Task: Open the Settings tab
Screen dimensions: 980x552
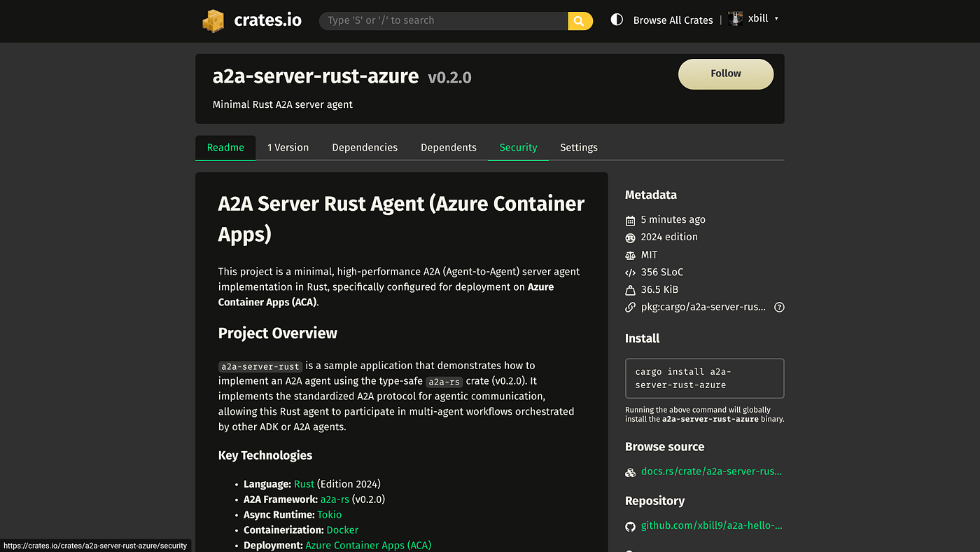Action: [x=579, y=148]
